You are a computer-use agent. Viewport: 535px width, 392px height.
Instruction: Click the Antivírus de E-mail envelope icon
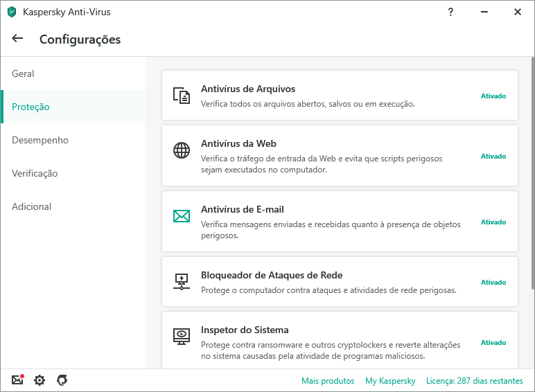[182, 216]
